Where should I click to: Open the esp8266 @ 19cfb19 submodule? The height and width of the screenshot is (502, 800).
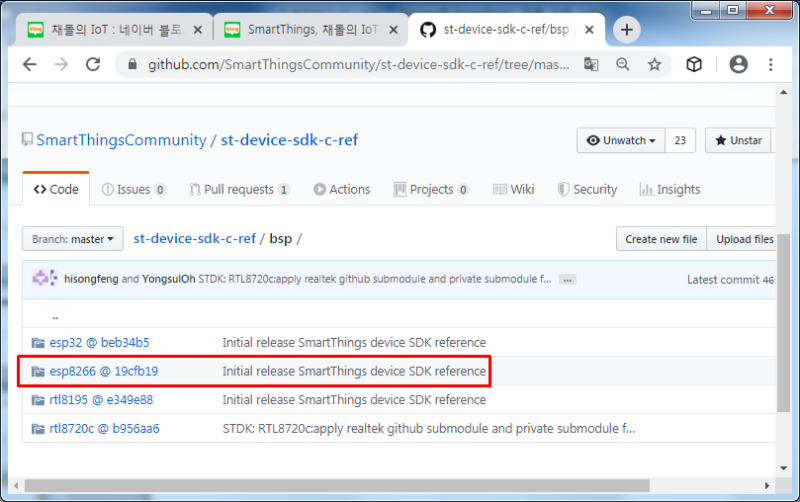pyautogui.click(x=104, y=371)
